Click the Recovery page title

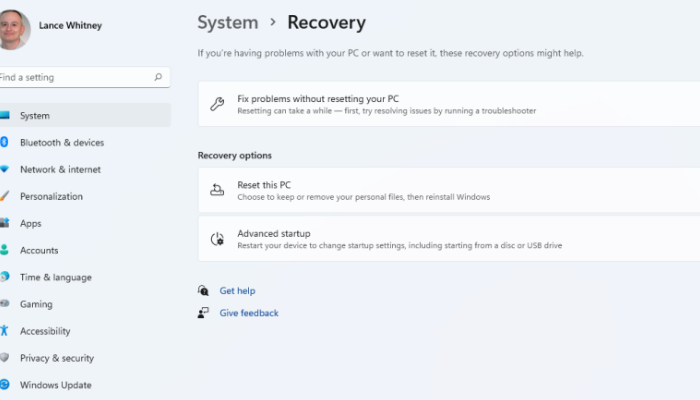(x=326, y=22)
